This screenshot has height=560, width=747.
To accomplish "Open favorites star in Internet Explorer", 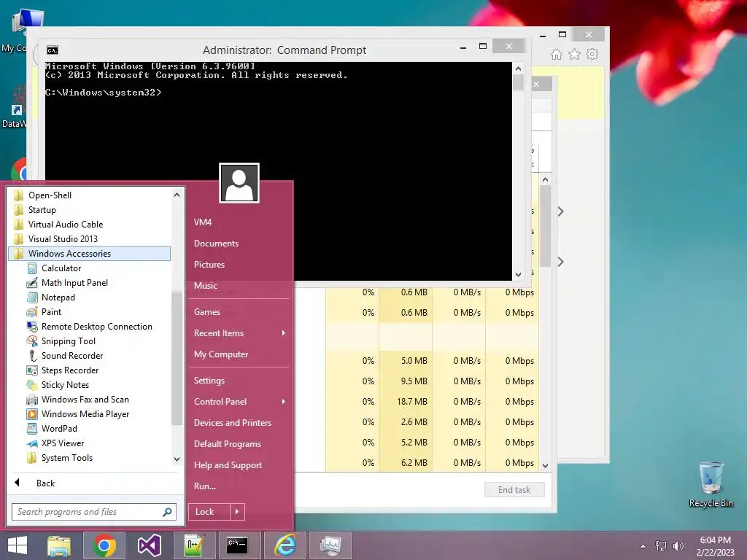I will point(575,54).
